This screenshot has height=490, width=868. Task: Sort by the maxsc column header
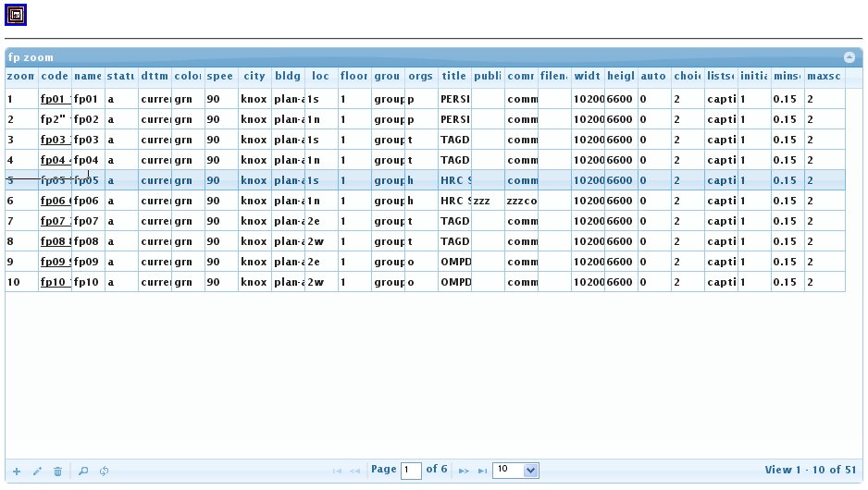[825, 77]
